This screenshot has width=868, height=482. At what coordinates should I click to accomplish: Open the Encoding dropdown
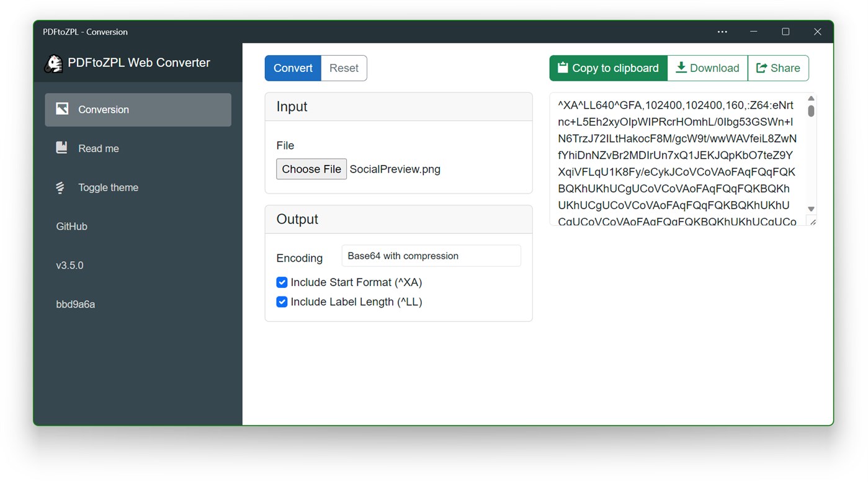[x=431, y=256]
